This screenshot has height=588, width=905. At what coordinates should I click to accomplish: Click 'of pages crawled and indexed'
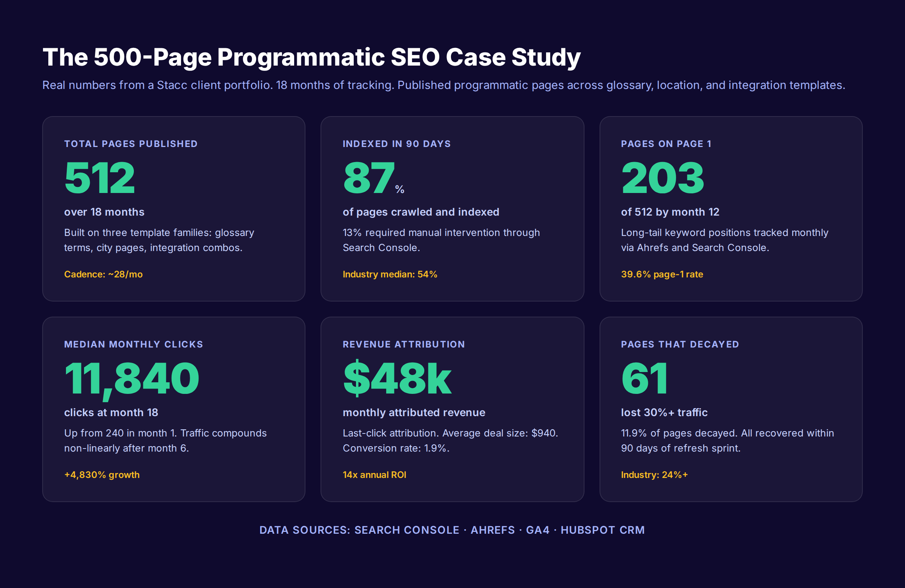[421, 212]
